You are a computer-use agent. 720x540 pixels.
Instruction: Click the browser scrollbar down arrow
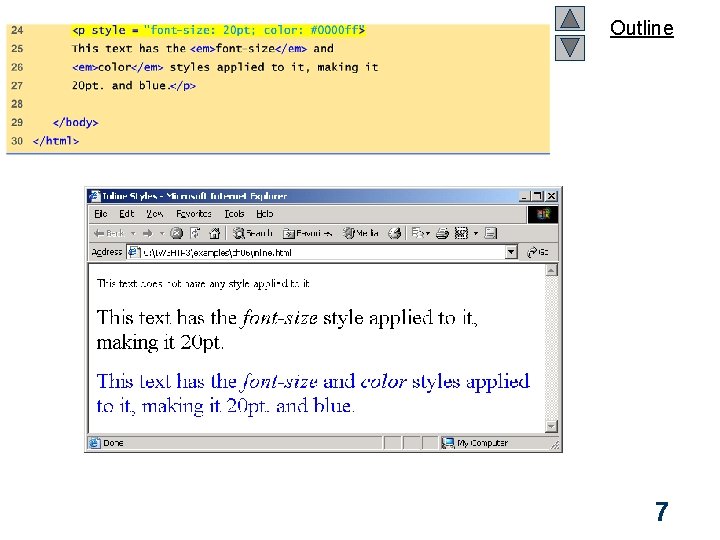click(x=551, y=426)
